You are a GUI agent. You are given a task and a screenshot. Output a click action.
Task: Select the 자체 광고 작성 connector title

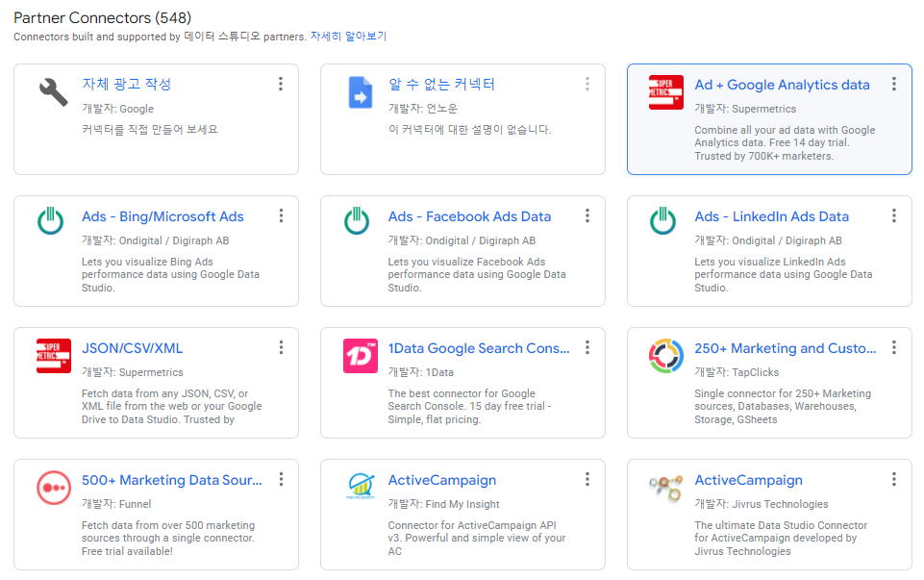tap(127, 85)
